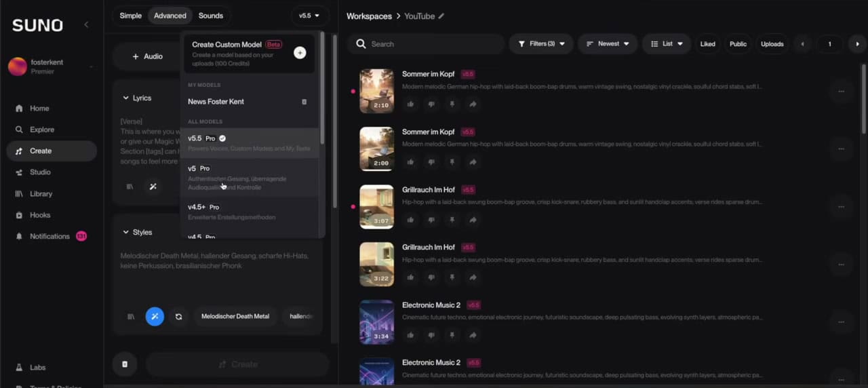Click the song list vertical scrollbar
Image resolution: width=868 pixels, height=388 pixels.
(863, 98)
